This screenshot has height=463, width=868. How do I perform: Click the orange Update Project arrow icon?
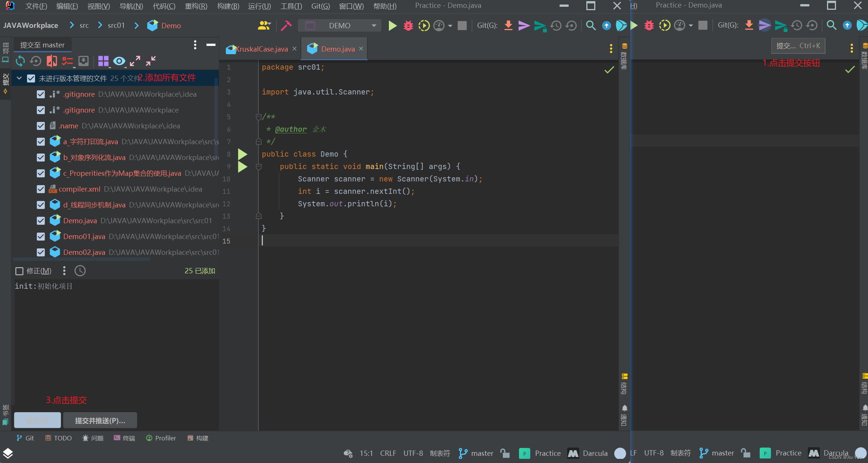(x=508, y=26)
